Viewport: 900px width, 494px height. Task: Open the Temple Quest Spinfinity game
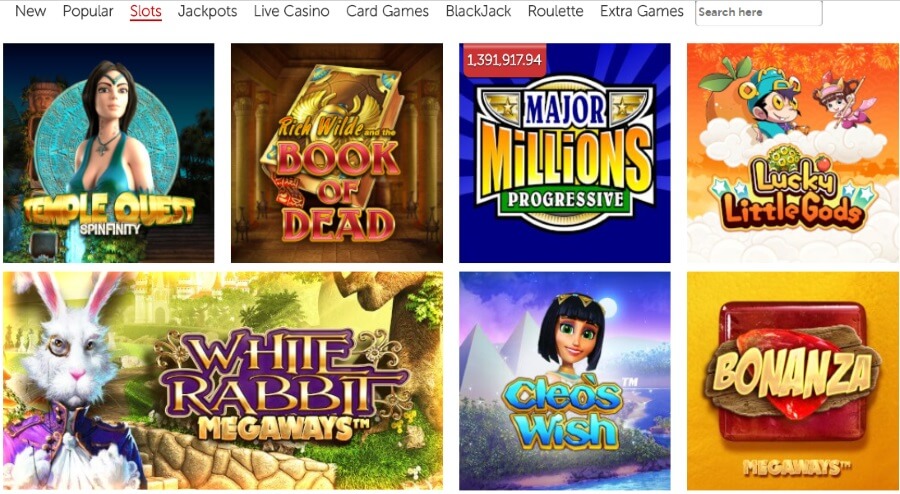[108, 153]
